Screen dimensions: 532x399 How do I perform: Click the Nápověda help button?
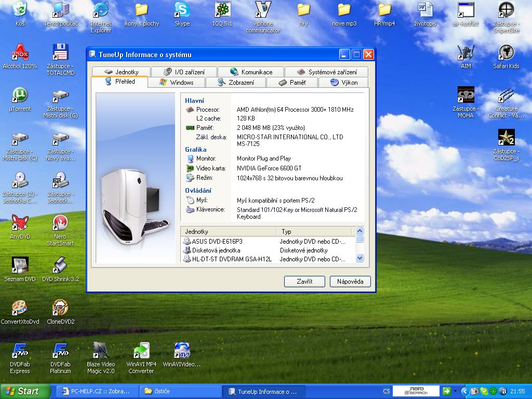pos(350,282)
